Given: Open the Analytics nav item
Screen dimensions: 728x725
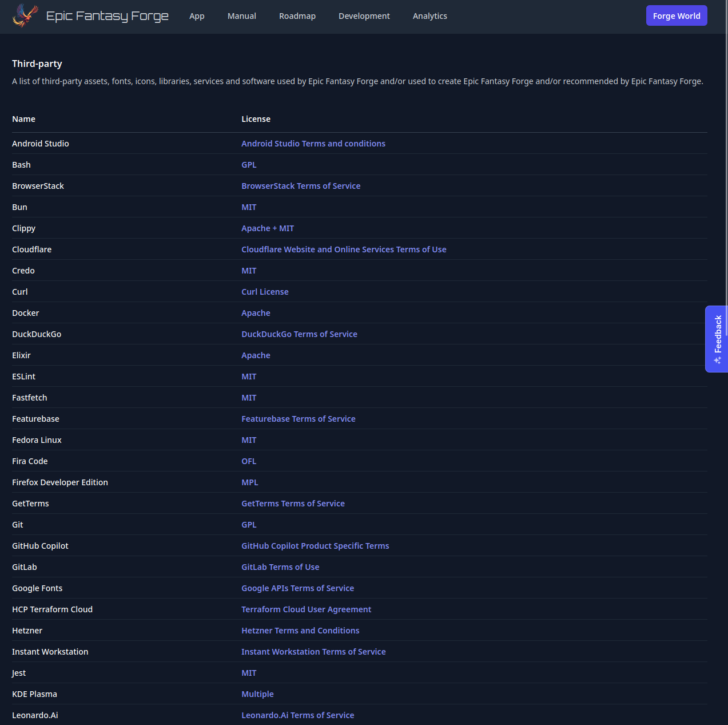Looking at the screenshot, I should 430,16.
